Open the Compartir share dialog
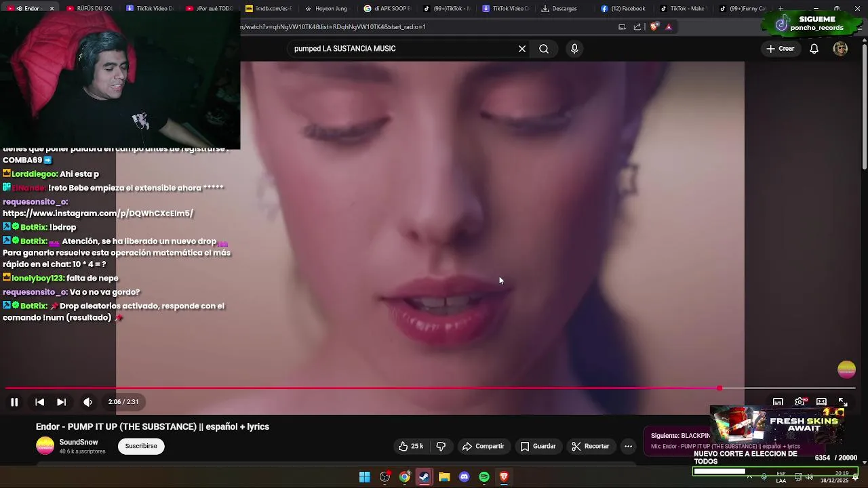The height and width of the screenshot is (488, 868). [x=483, y=446]
